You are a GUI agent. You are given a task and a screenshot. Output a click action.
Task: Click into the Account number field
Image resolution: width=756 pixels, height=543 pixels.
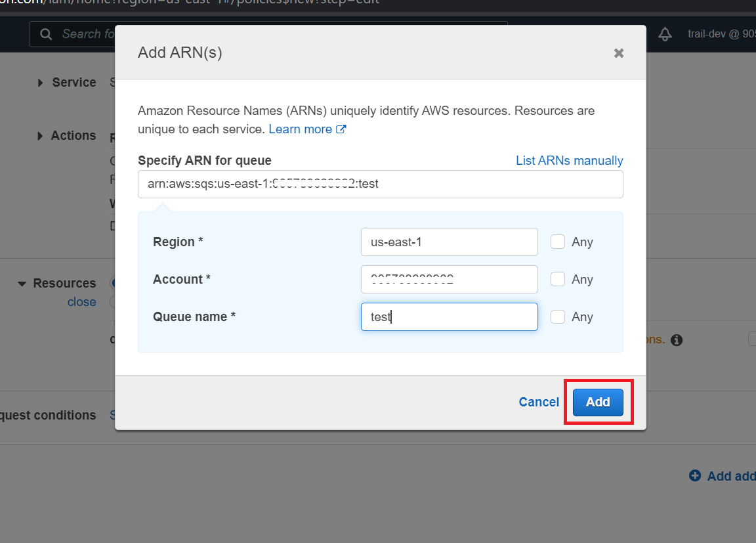point(449,279)
